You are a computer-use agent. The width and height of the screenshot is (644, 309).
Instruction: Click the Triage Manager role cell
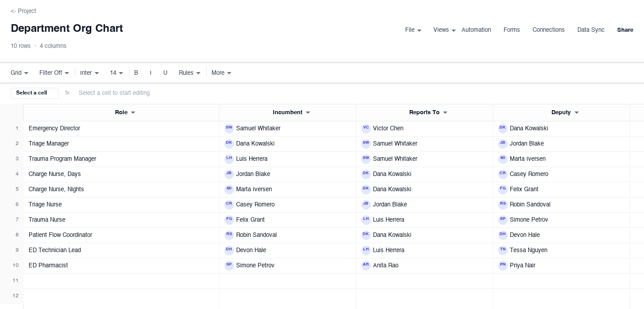click(x=121, y=144)
